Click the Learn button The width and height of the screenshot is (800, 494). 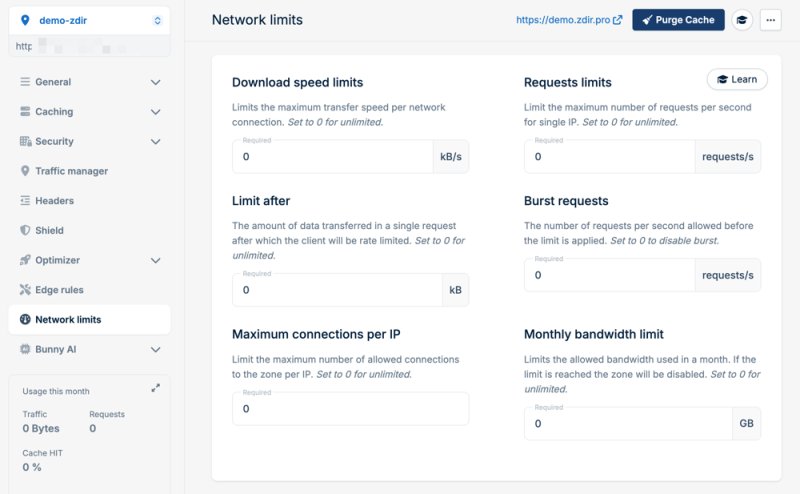coord(737,80)
